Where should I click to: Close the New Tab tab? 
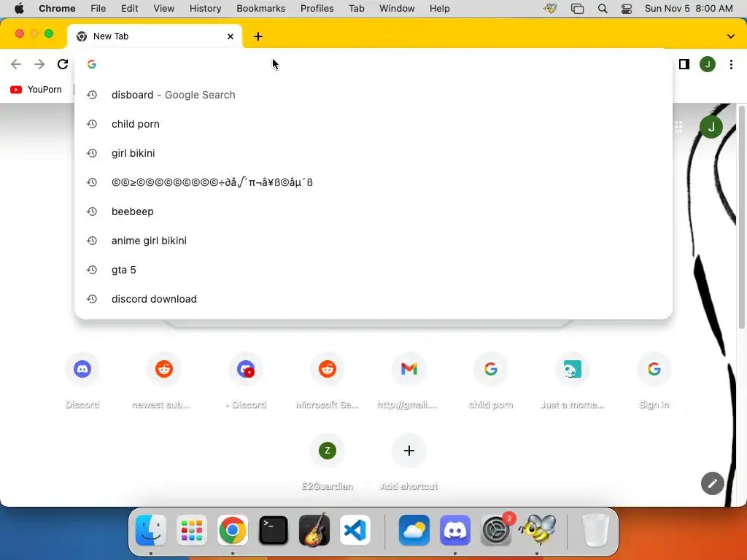coord(231,36)
